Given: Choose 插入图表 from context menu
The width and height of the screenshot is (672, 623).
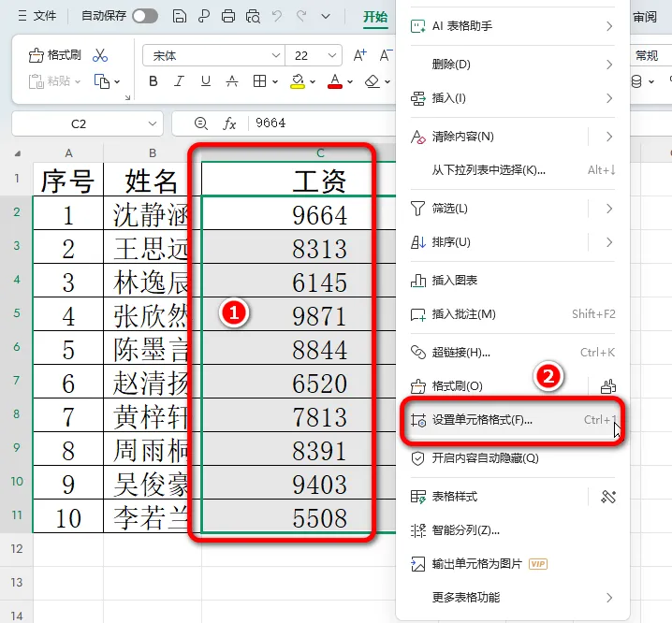Looking at the screenshot, I should coord(512,281).
